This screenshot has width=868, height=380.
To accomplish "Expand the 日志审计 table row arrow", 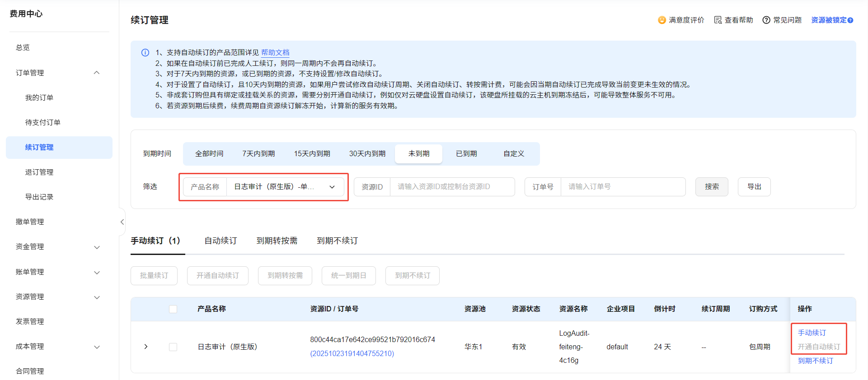I will [145, 347].
